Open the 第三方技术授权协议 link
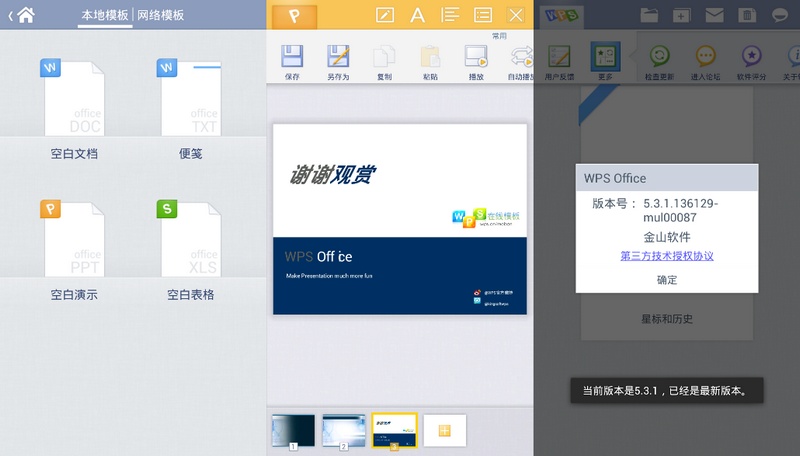The image size is (800, 456). (x=667, y=256)
